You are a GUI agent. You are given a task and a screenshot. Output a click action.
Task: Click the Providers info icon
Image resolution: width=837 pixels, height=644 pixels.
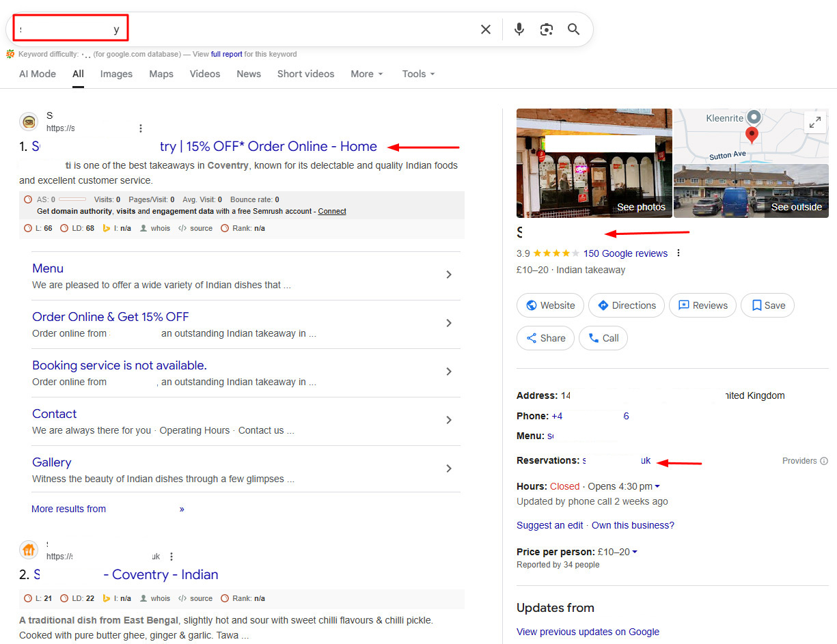[x=824, y=461]
